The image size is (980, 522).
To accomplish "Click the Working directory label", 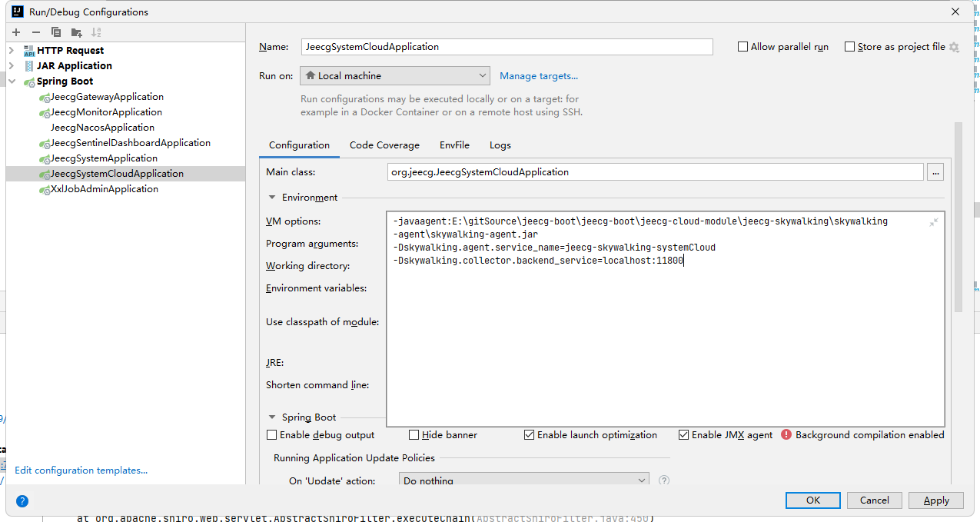I will point(308,266).
